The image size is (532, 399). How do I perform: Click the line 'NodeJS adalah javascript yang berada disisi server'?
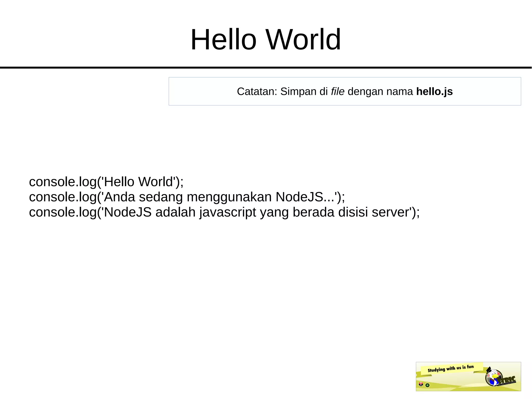224,212
